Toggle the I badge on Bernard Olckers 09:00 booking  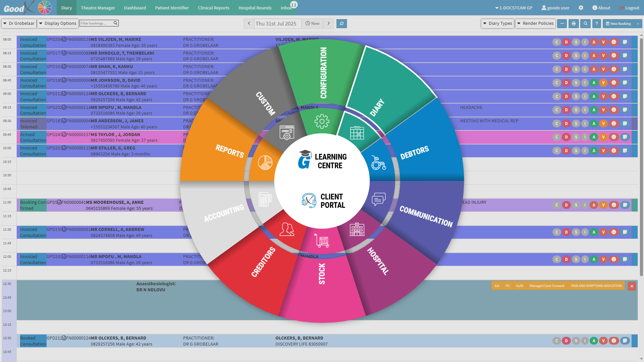click(x=585, y=96)
